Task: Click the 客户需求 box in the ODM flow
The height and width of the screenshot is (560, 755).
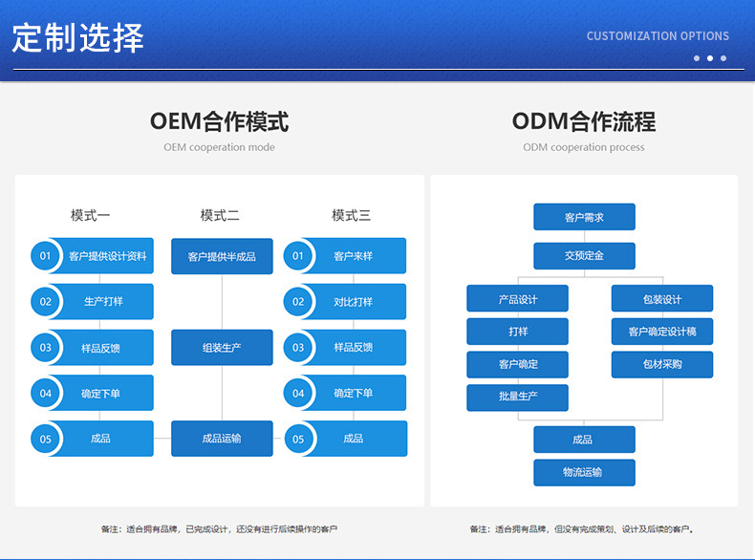Action: [x=584, y=217]
